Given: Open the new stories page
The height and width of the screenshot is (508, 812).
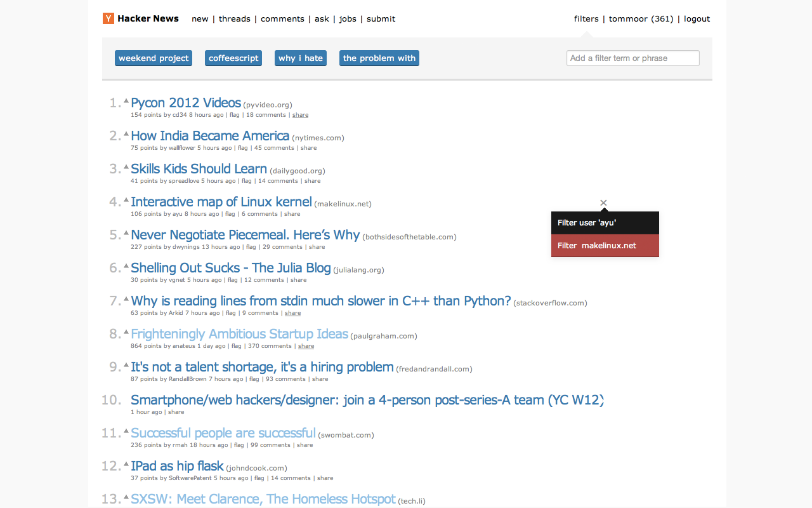Looking at the screenshot, I should click(200, 19).
